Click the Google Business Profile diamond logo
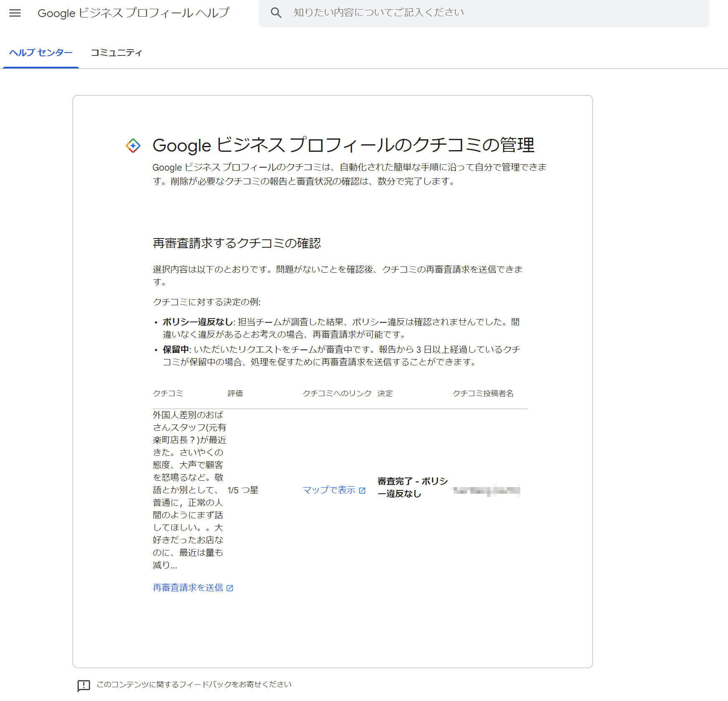This screenshot has height=701, width=728. (x=133, y=146)
